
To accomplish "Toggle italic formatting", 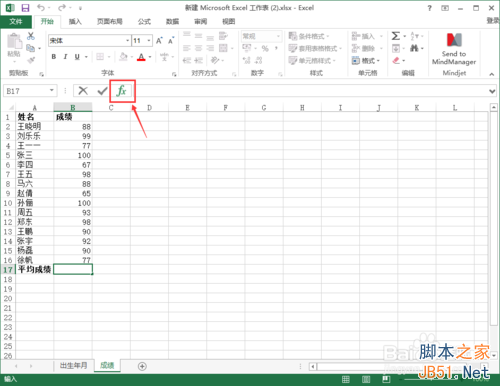I will click(65, 57).
